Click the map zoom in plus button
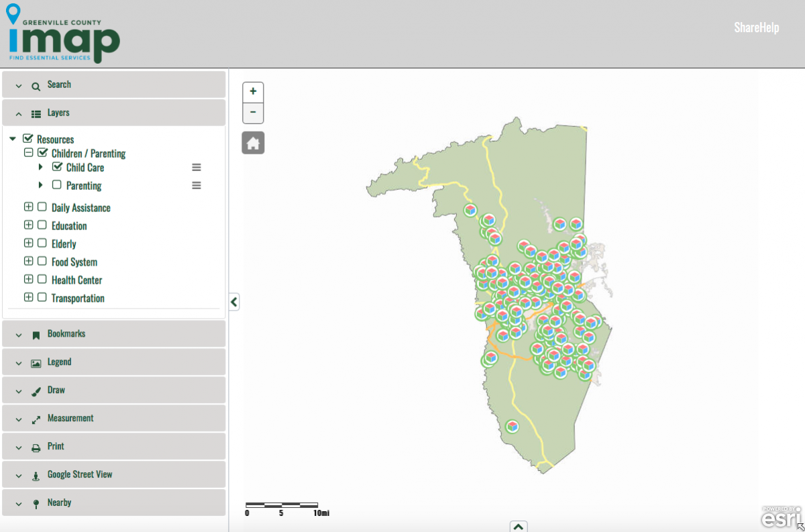The height and width of the screenshot is (532, 805). (253, 92)
